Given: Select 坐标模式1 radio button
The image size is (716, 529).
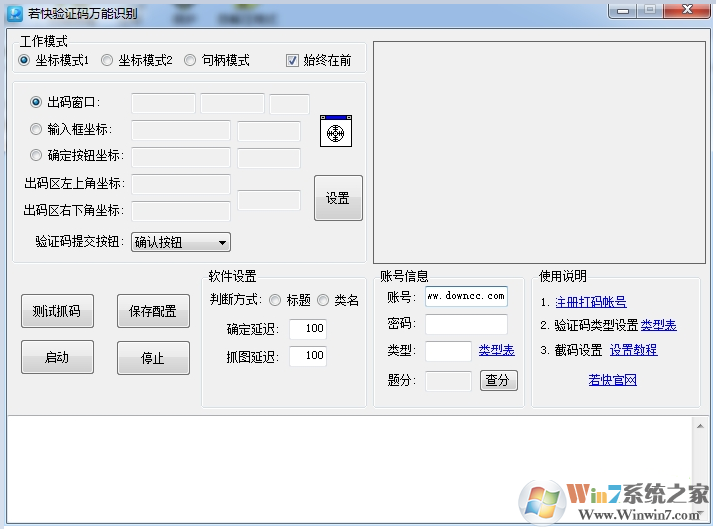Looking at the screenshot, I should click(x=24, y=60).
